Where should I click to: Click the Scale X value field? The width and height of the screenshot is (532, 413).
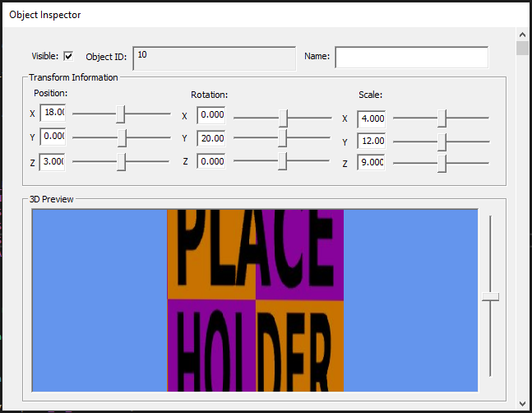pos(372,118)
